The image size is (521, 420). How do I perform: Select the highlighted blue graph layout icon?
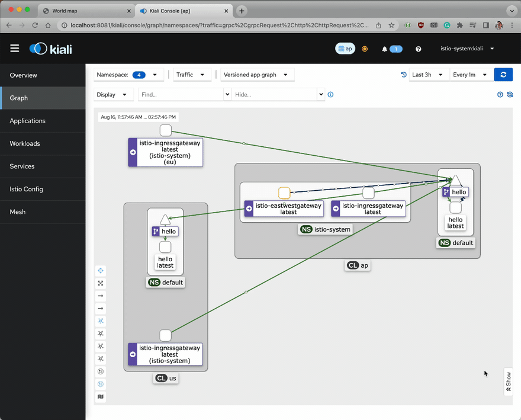tap(100, 321)
